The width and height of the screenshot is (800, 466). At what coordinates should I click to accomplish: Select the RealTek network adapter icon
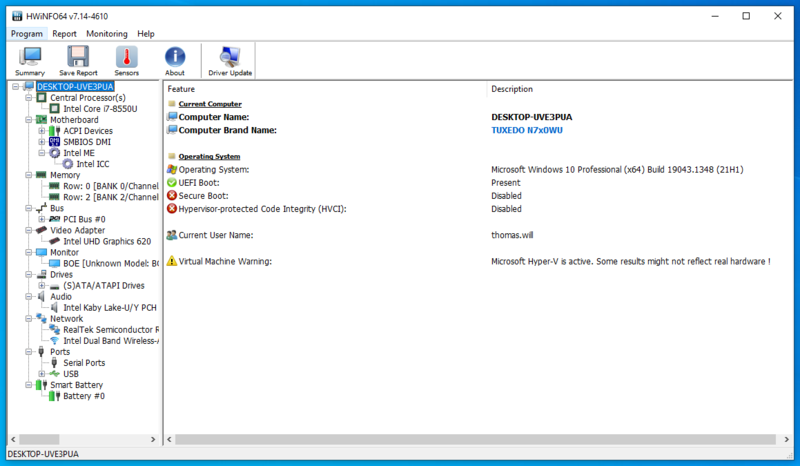point(55,330)
